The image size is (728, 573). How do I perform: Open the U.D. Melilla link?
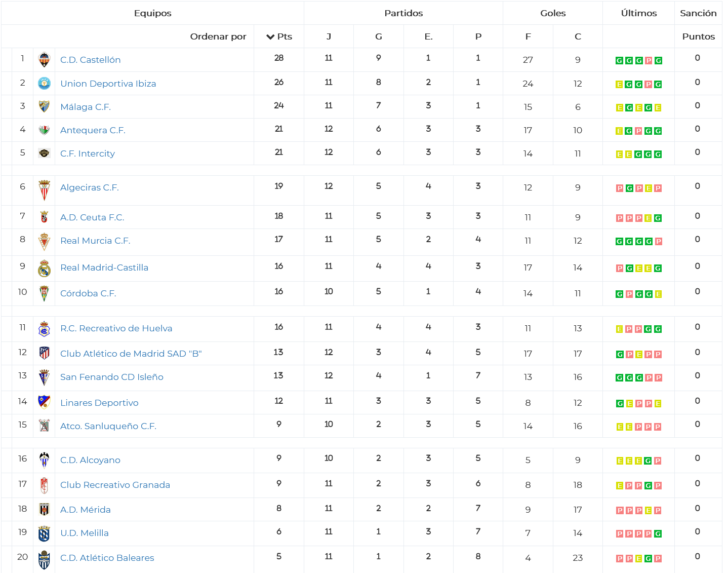[x=84, y=533]
